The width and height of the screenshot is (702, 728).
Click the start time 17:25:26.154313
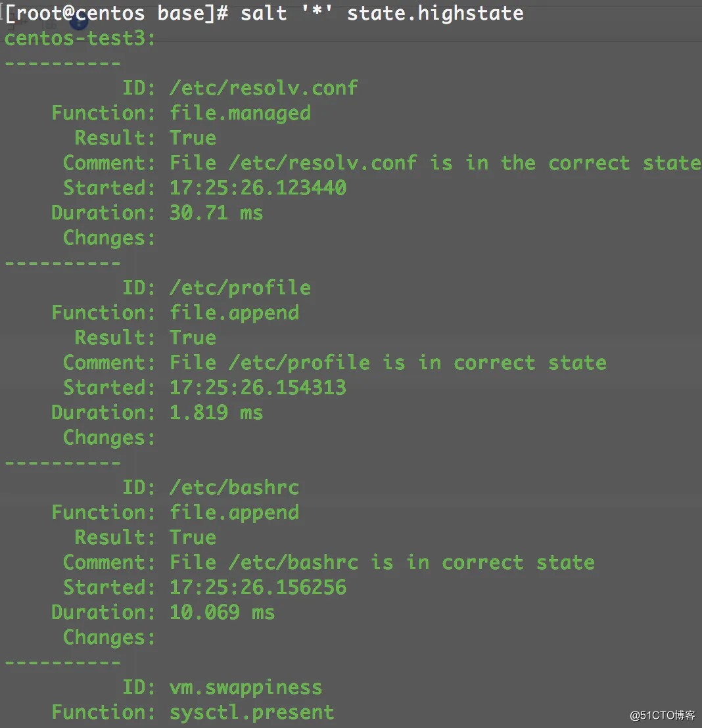[258, 388]
